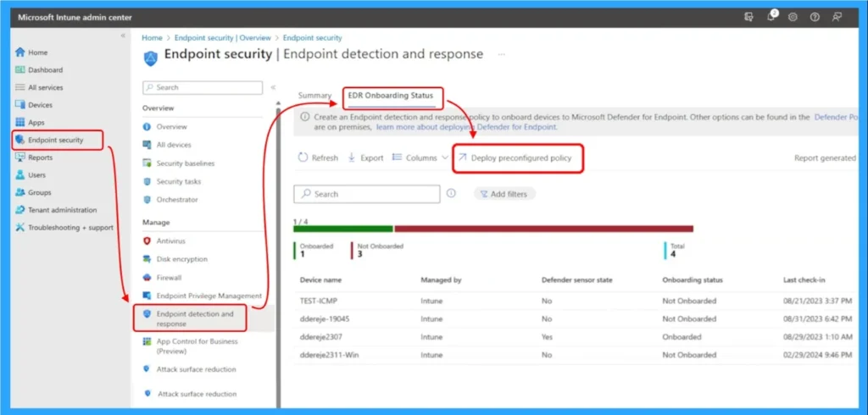Click the red Not Onboarded bar segment
This screenshot has width=868, height=415.
coord(543,229)
